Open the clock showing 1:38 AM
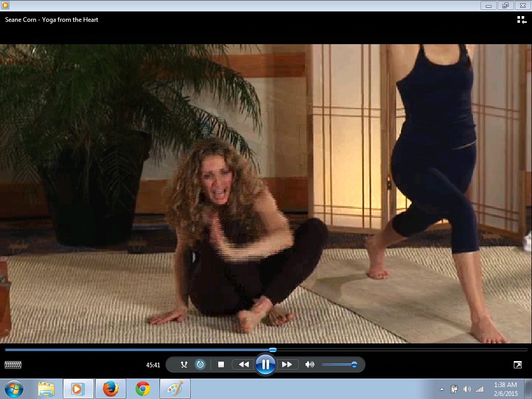 click(x=506, y=389)
